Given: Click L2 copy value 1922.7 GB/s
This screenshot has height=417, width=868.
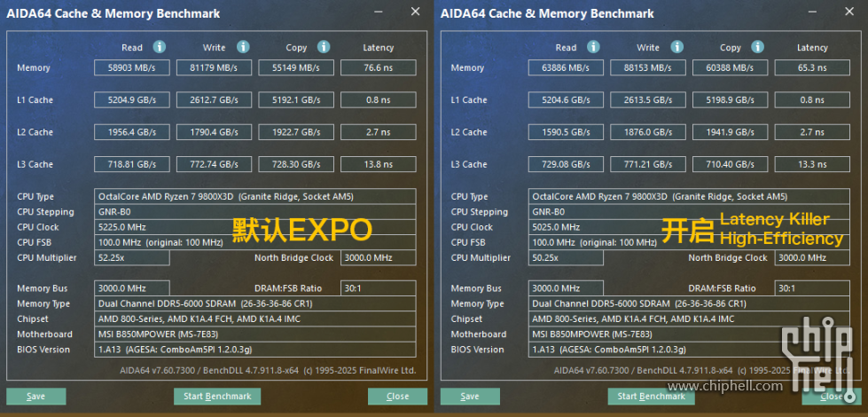Looking at the screenshot, I should (x=296, y=132).
